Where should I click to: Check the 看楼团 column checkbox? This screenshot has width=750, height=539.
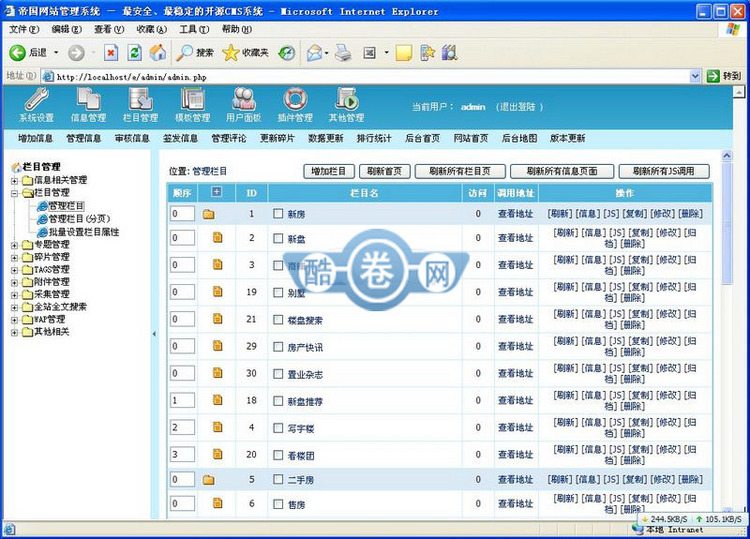pos(278,454)
